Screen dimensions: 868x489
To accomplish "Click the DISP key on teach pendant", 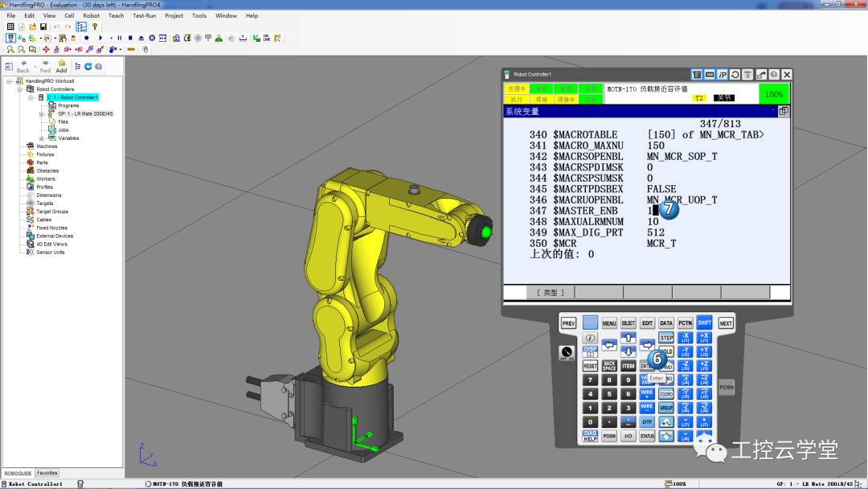I will [590, 351].
